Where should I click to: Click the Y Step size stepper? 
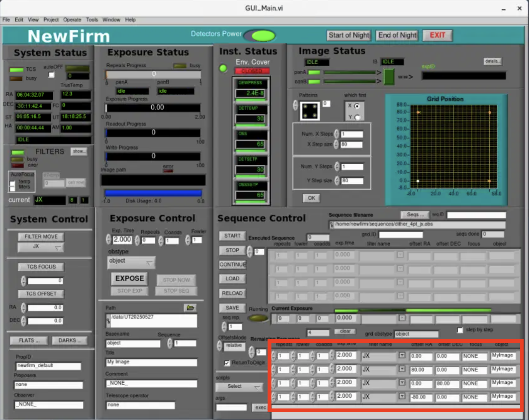337,180
